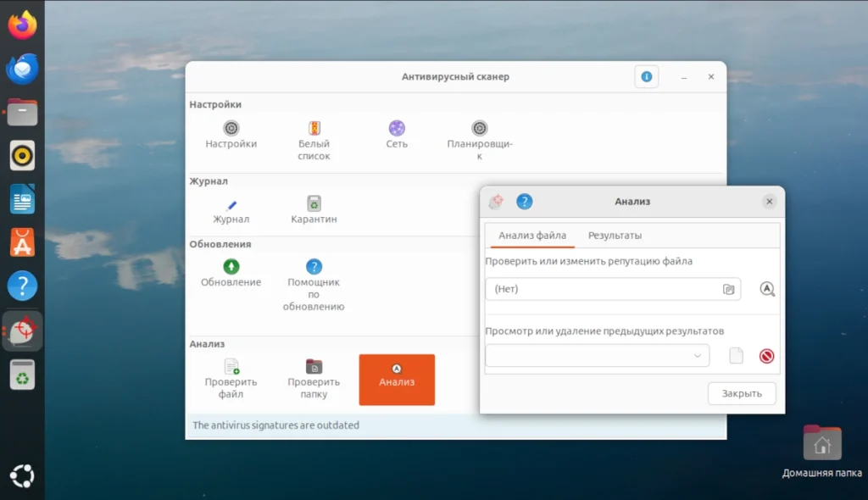This screenshot has height=500, width=868.
Task: Open Show Applications Ubuntu button
Action: point(22,475)
